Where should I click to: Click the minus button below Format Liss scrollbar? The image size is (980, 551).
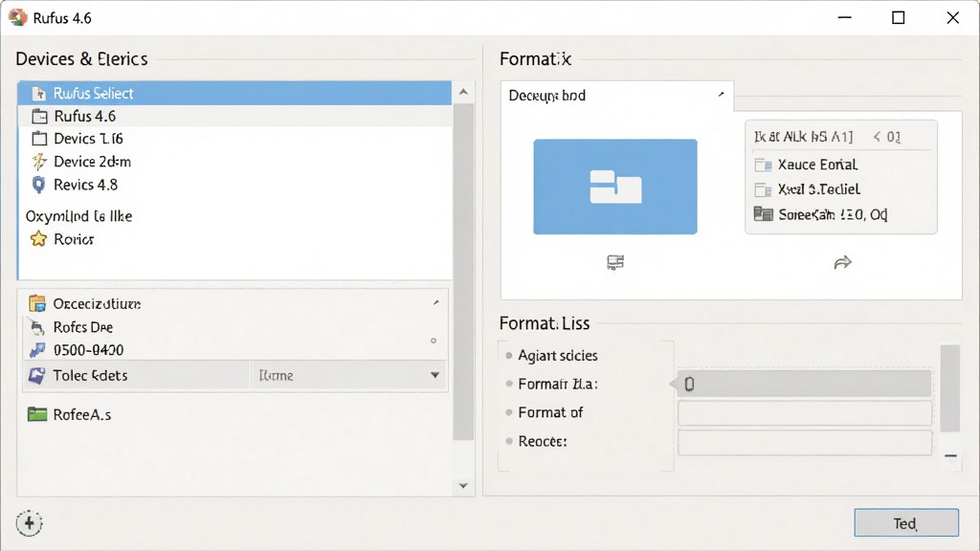950,456
